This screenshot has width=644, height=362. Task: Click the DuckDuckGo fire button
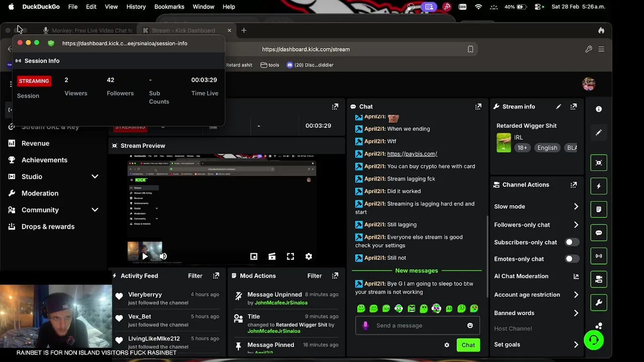click(x=601, y=30)
